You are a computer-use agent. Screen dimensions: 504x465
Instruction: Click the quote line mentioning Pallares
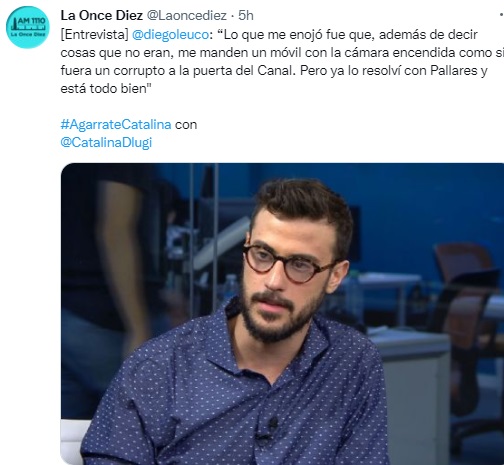tap(274, 71)
